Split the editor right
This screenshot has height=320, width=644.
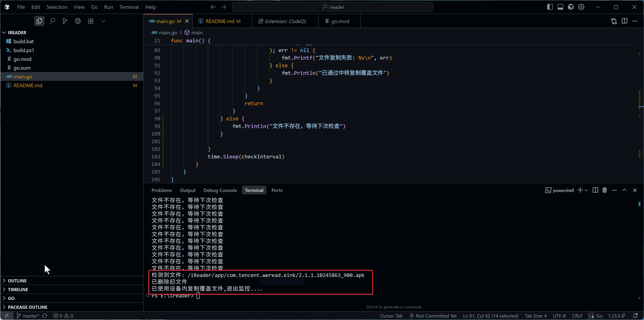click(624, 21)
